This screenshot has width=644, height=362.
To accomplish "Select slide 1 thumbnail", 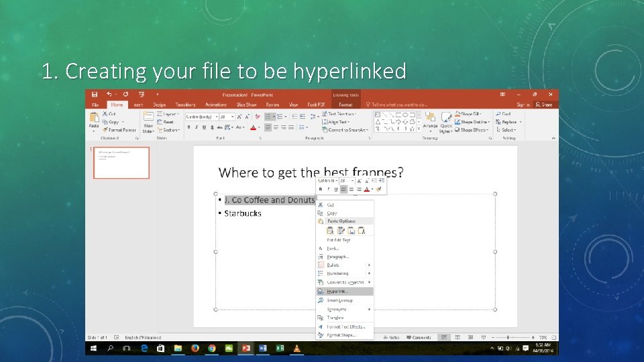I will point(121,163).
